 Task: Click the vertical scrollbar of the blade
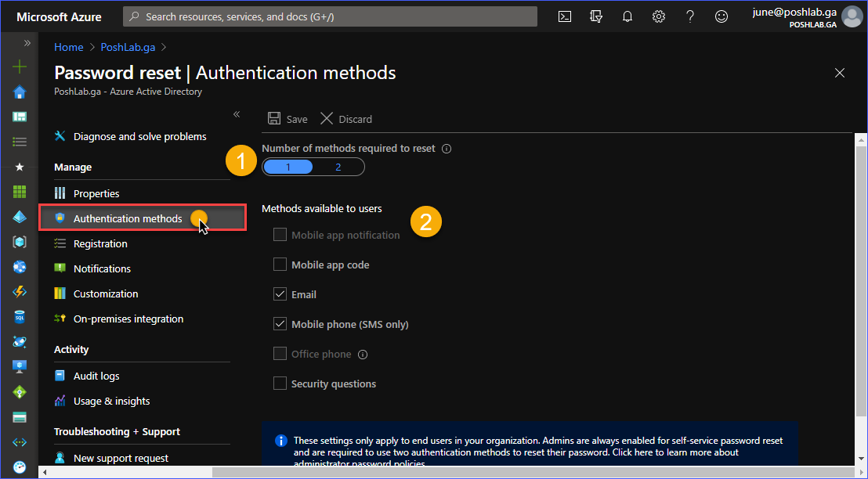(x=862, y=281)
